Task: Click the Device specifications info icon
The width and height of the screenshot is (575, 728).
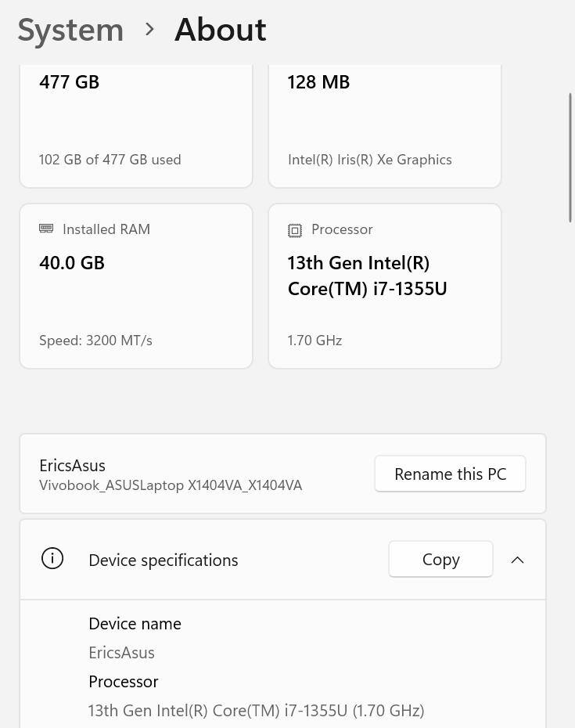Action: 52,559
